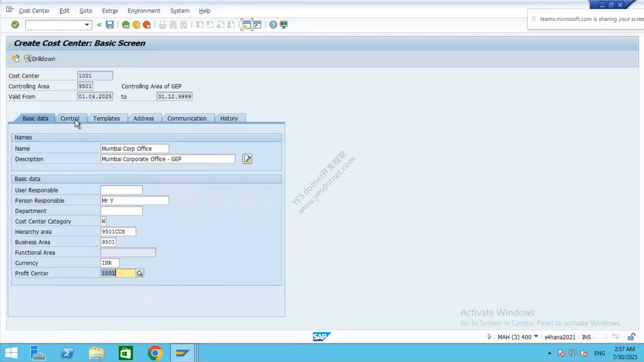
Task: Expand the MAH (3) 400 system dropdown
Action: click(536, 336)
